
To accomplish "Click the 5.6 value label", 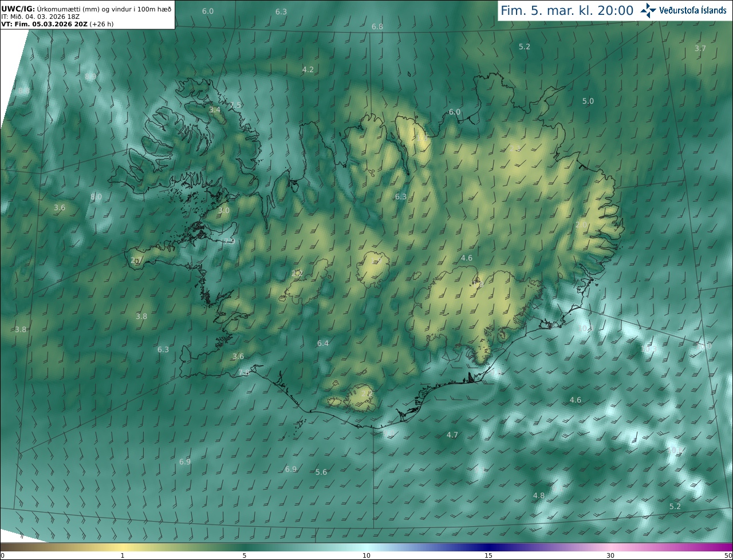I will pyautogui.click(x=321, y=472).
